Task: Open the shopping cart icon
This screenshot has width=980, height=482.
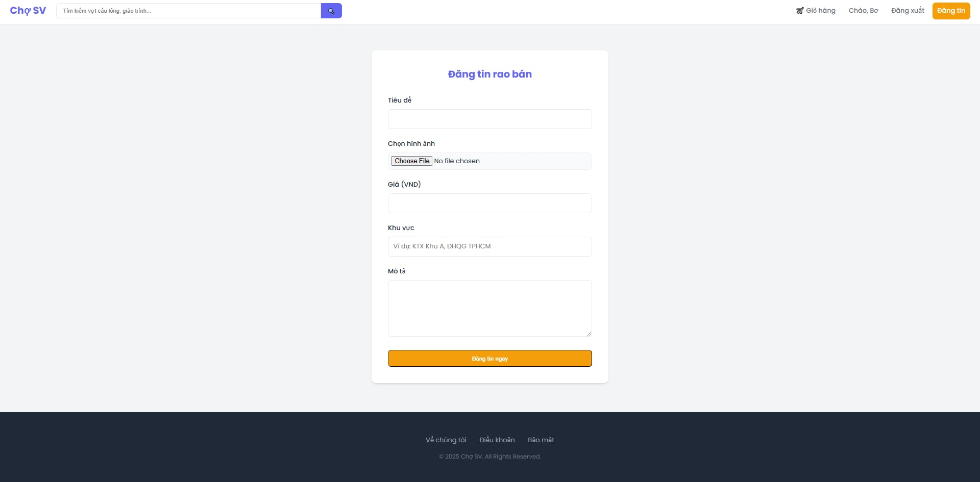Action: click(800, 11)
